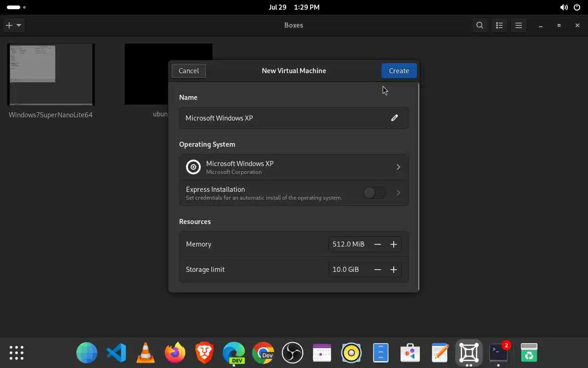Click the Name field Microsoft Windows XP
Viewport: 588px width, 368px height.
coord(294,118)
